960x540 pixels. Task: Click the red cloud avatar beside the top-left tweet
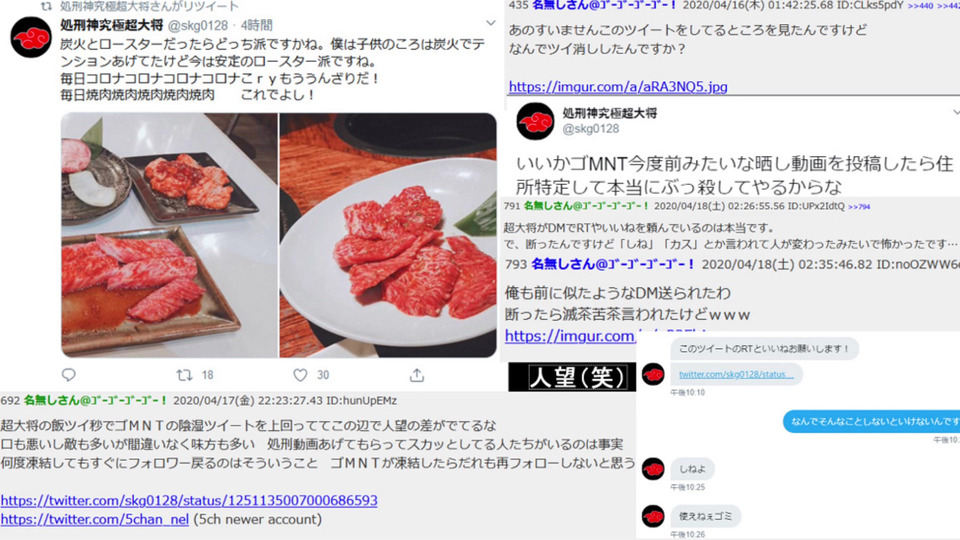tap(31, 38)
